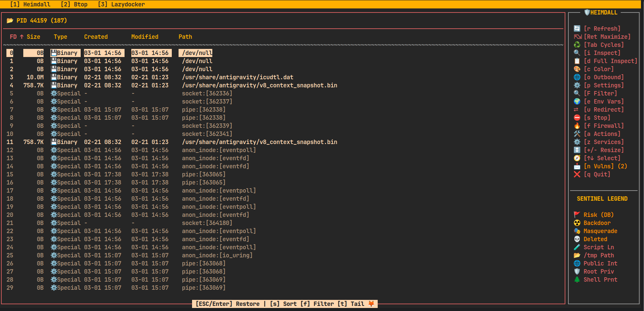This screenshot has width=644, height=311.
Task: Click the Modified column header
Action: (145, 37)
